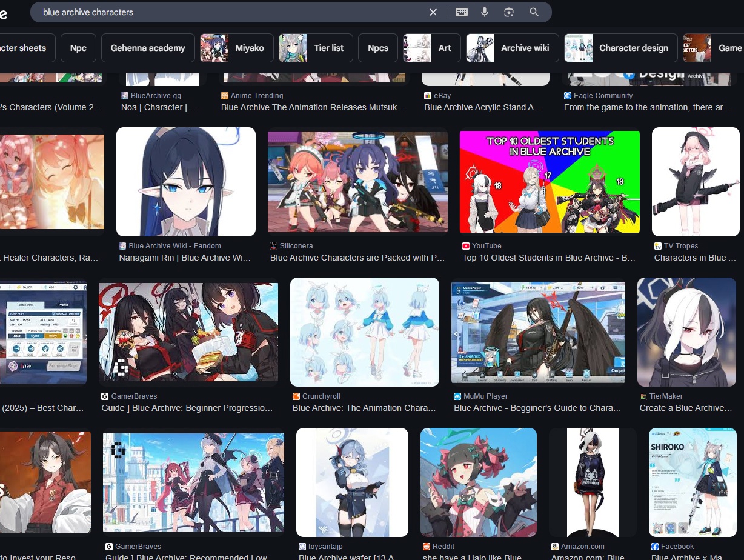Open GamerBraves city group illustration image
744x560 pixels.
coord(193,482)
